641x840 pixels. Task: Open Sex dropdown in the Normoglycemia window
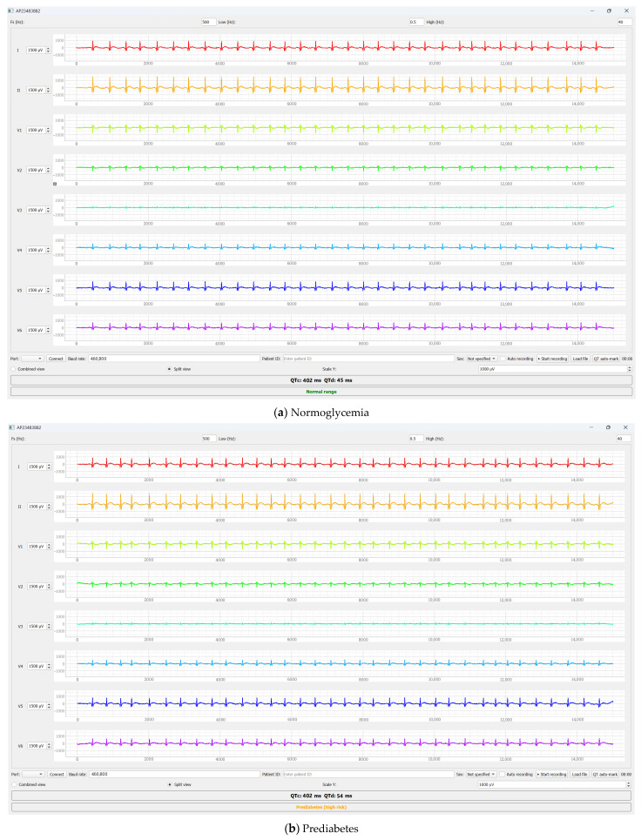(x=482, y=359)
